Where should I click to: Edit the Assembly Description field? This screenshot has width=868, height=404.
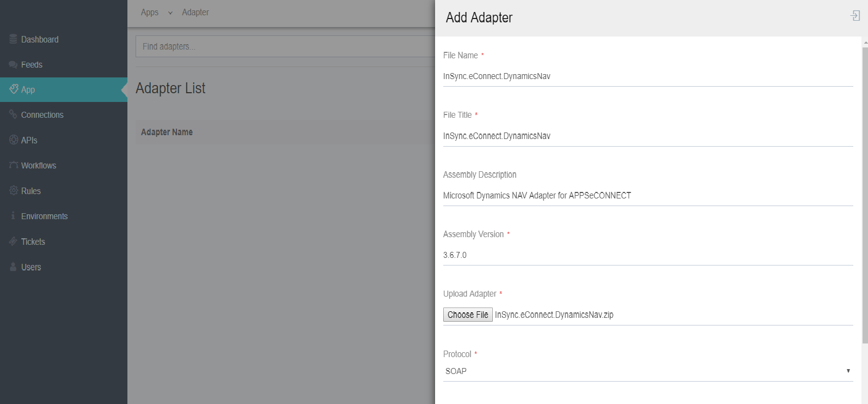648,195
